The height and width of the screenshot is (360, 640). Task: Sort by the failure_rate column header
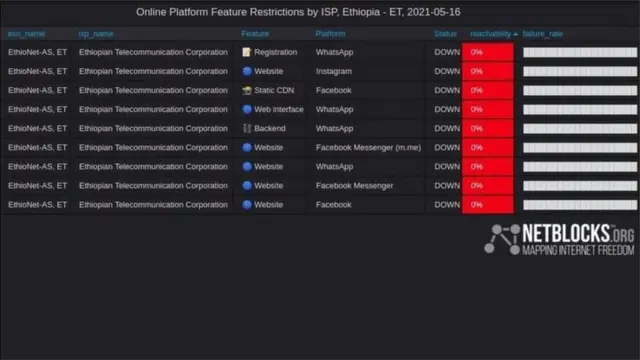543,34
